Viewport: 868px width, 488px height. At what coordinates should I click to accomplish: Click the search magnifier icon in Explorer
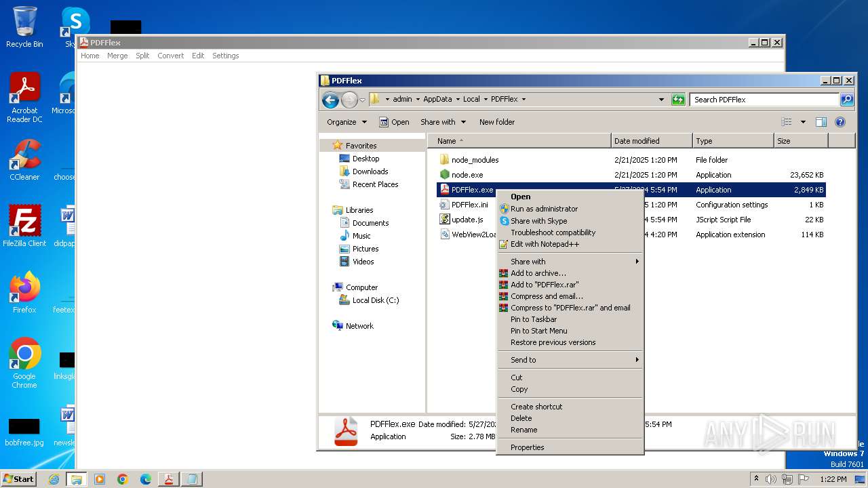click(x=846, y=100)
